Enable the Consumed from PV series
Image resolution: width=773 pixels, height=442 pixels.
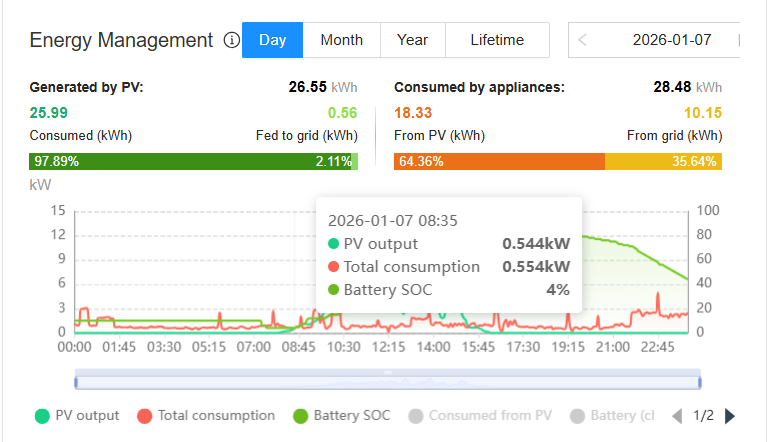490,416
